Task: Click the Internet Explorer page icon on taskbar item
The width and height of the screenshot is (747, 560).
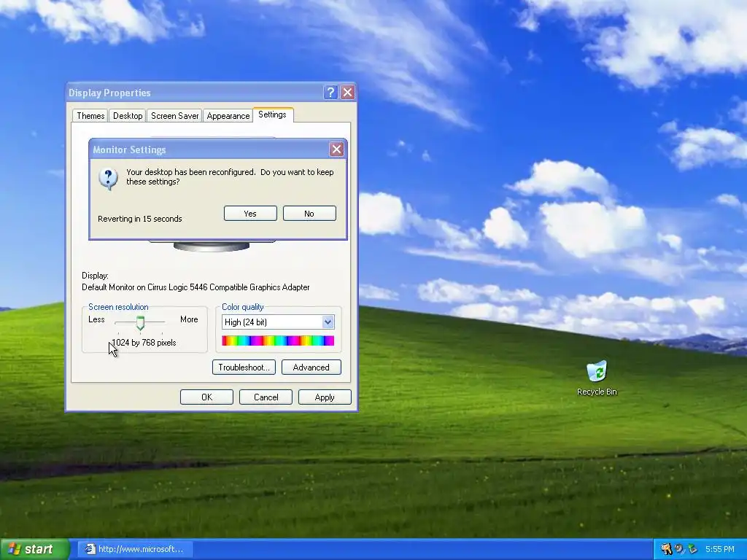Action: (x=90, y=549)
